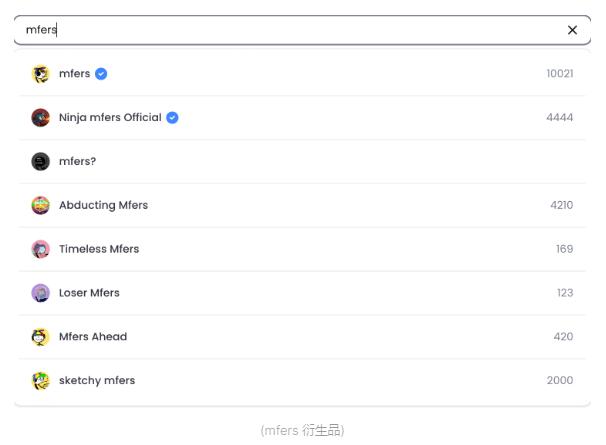Focus the search box containing mfers
The image size is (606, 445).
[x=290, y=30]
